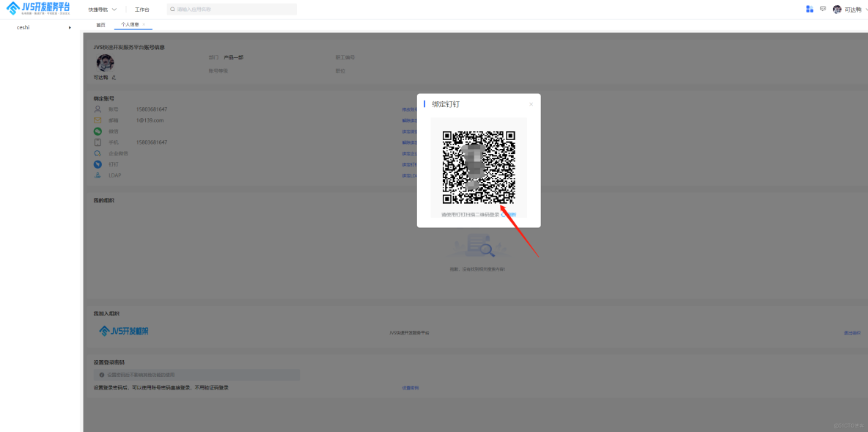The width and height of the screenshot is (868, 432).
Task: Click the 钉钉 blue icon
Action: pos(98,164)
